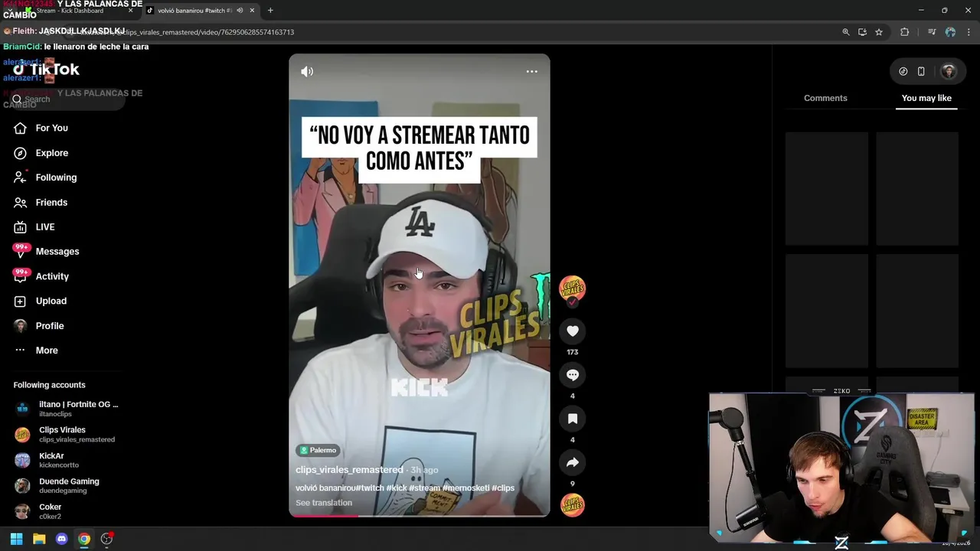Open a new browser tab
Screen dimensions: 980x551
[270, 11]
